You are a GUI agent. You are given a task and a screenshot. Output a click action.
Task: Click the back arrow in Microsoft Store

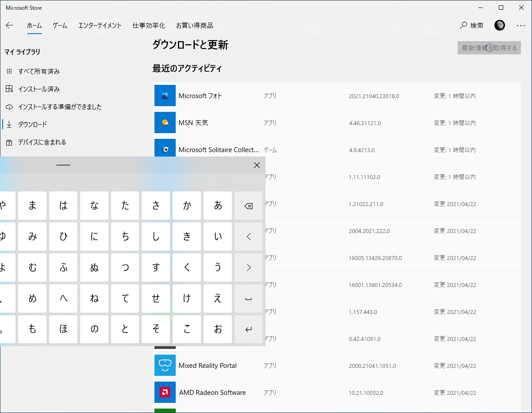pyautogui.click(x=9, y=25)
